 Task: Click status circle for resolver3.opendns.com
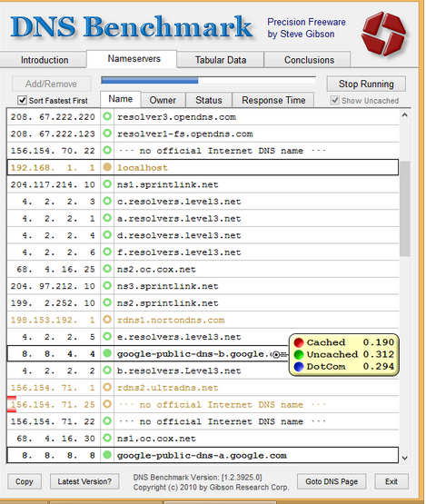pos(107,116)
